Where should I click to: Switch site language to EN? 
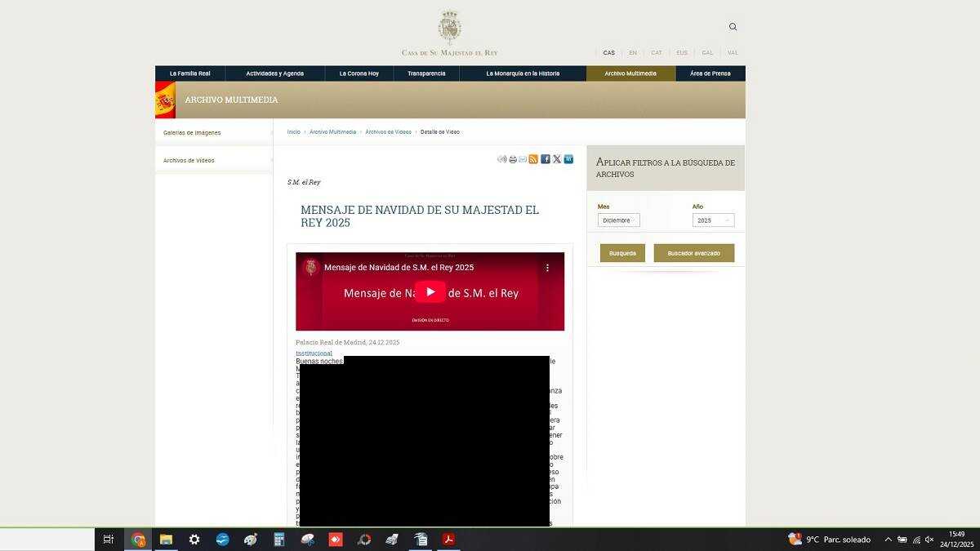coord(633,53)
